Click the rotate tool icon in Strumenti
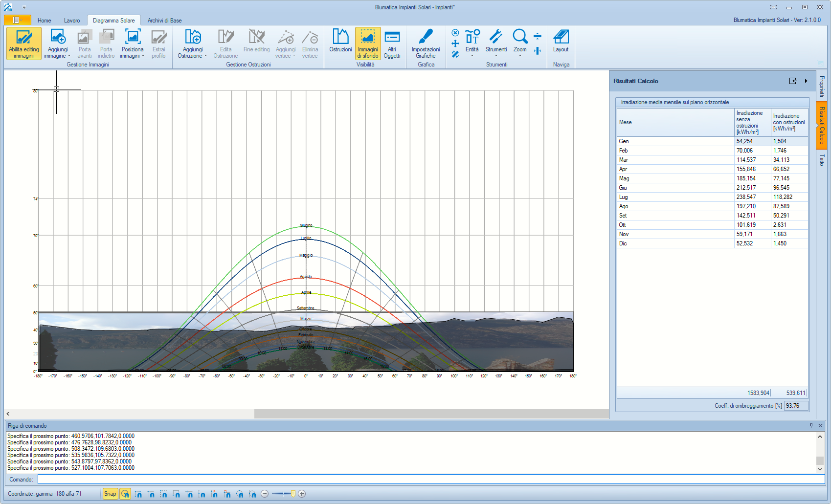 pos(455,54)
